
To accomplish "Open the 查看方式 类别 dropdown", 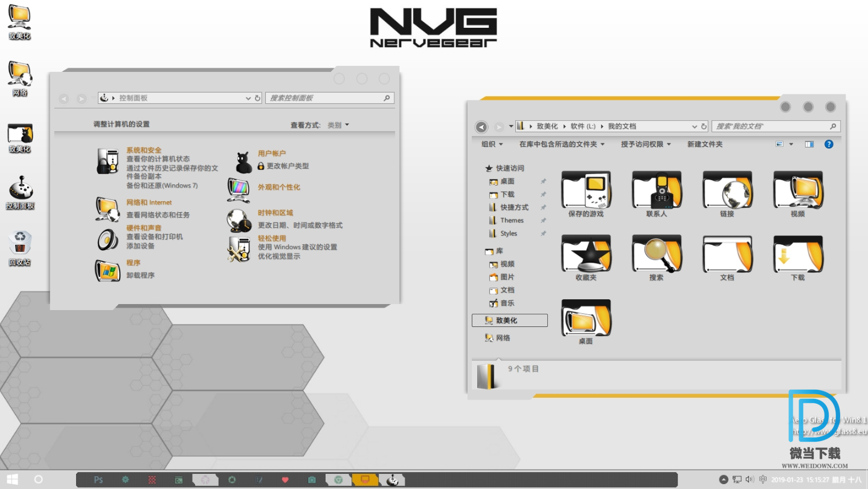I will [x=338, y=125].
